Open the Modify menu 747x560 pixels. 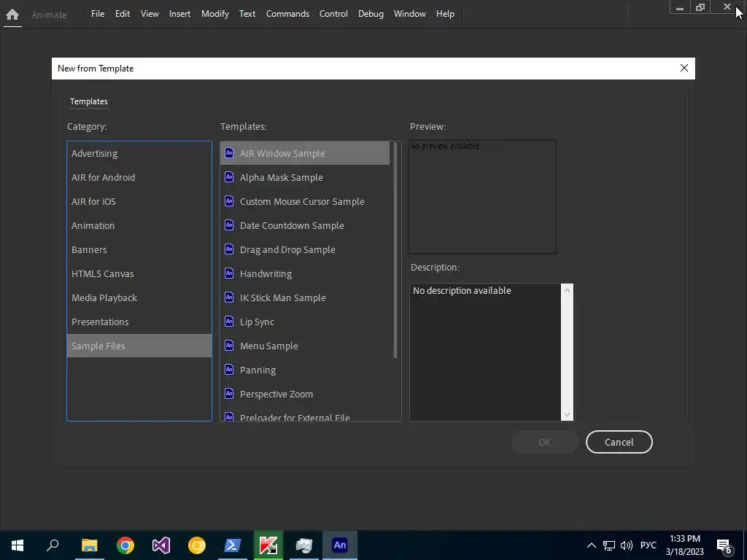tap(215, 14)
